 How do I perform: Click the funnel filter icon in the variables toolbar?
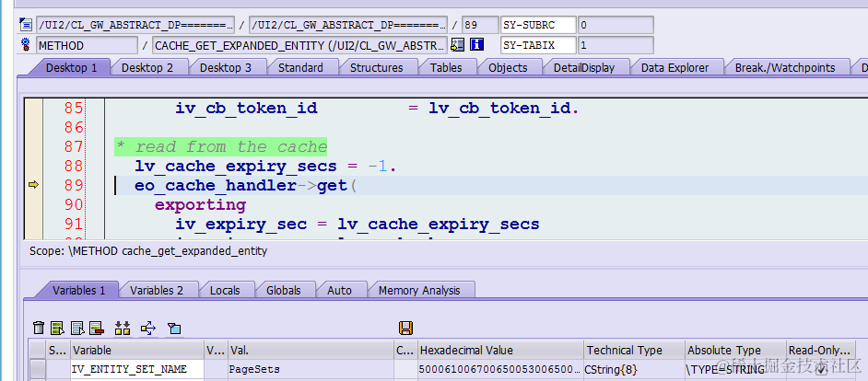pyautogui.click(x=174, y=329)
